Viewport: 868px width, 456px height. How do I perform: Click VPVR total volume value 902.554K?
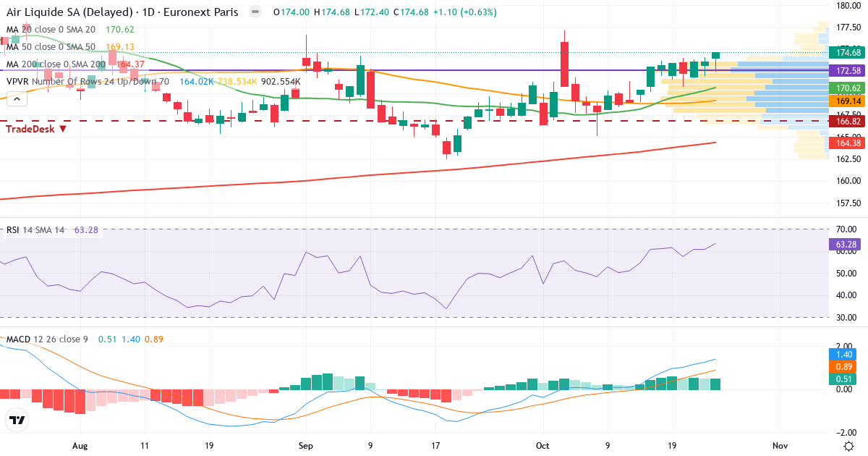pyautogui.click(x=281, y=82)
